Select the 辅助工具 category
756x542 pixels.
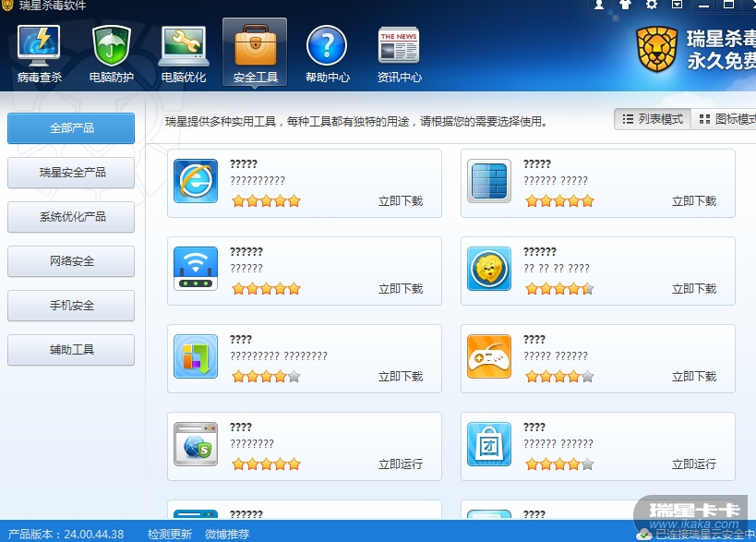tap(71, 350)
